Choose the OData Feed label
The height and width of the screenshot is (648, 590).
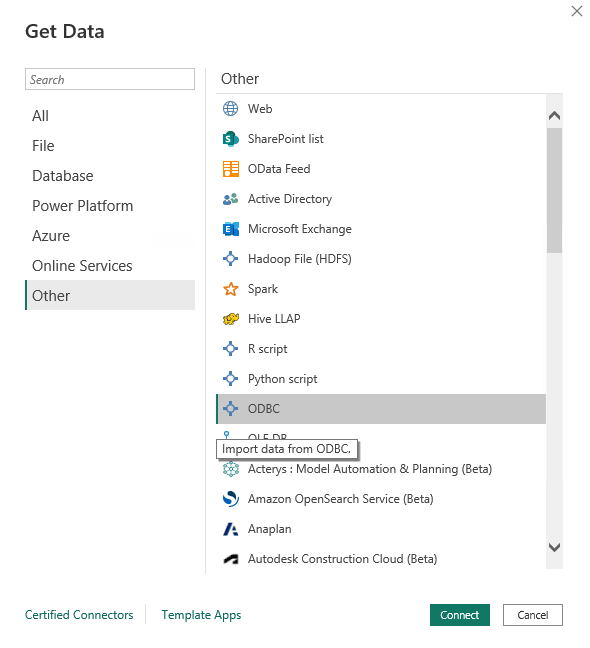click(x=279, y=169)
